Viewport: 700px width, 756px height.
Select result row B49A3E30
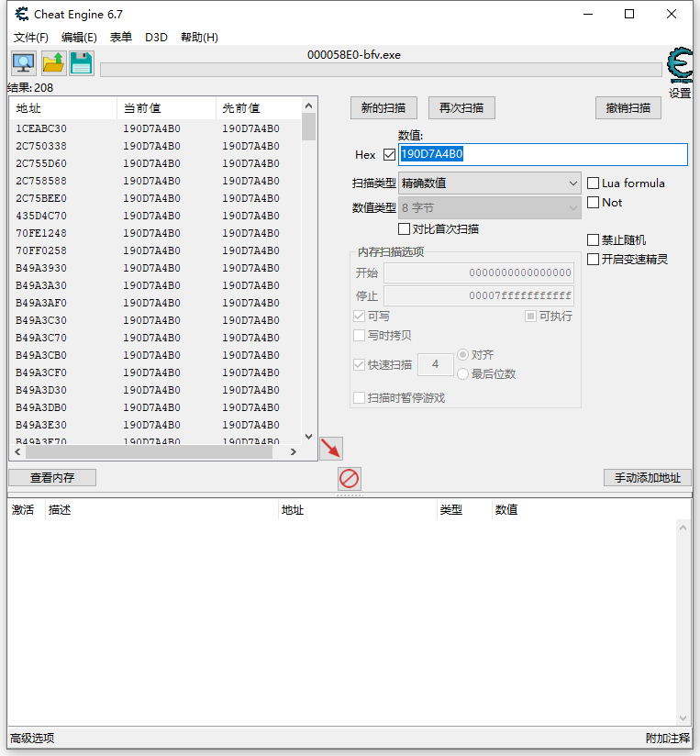click(x=156, y=426)
